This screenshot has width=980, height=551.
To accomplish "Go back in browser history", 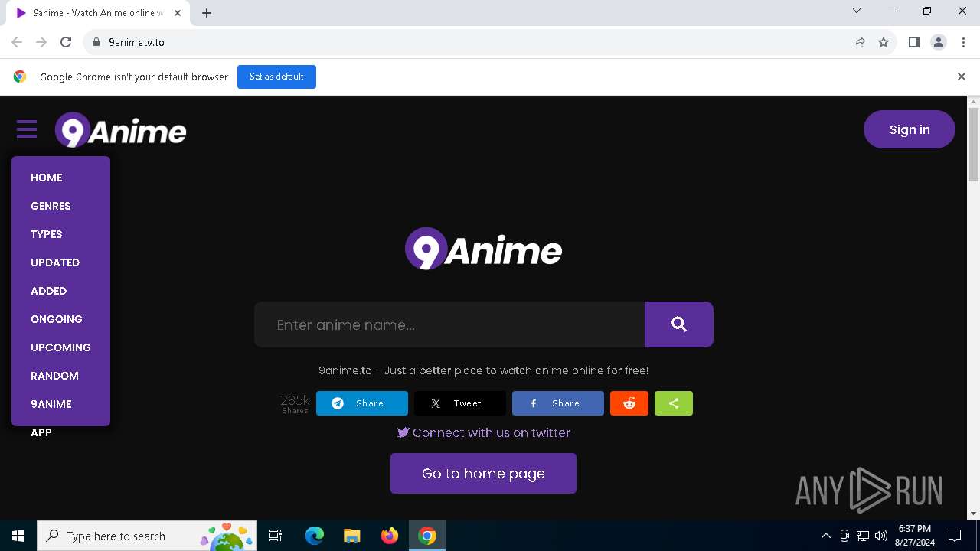I will pos(17,42).
